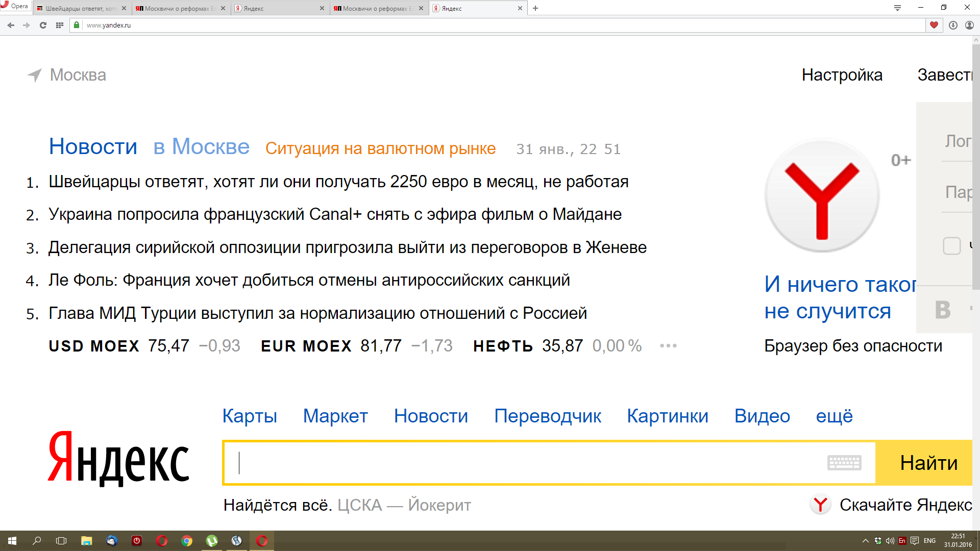Click the Dropbox tray icon
The width and height of the screenshot is (980, 551).
[878, 541]
